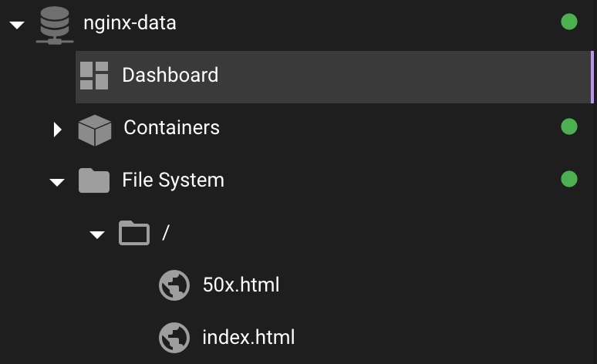Click the File System folder icon
This screenshot has width=597, height=364.
tap(94, 180)
